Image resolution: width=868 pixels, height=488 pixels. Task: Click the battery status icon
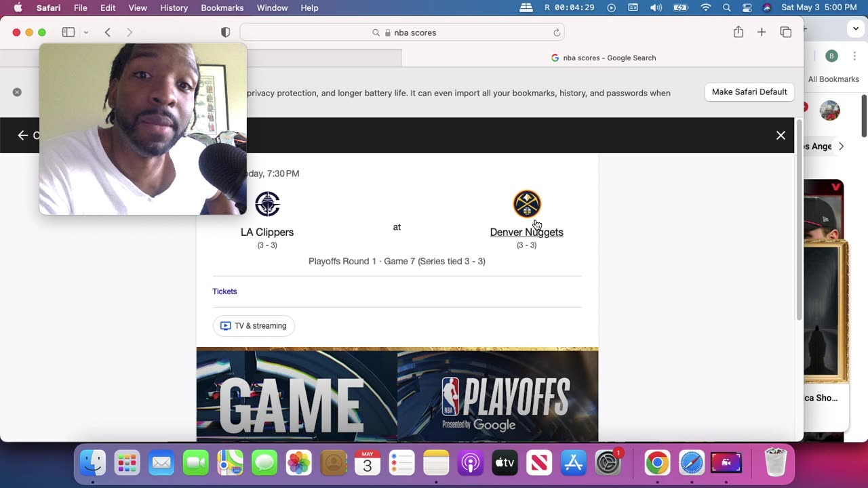(x=681, y=8)
